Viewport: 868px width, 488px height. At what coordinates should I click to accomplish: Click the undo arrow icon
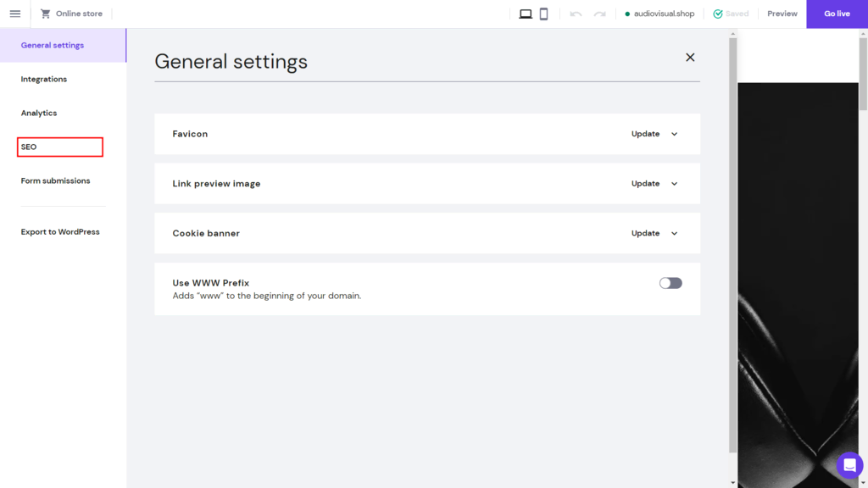tap(576, 14)
